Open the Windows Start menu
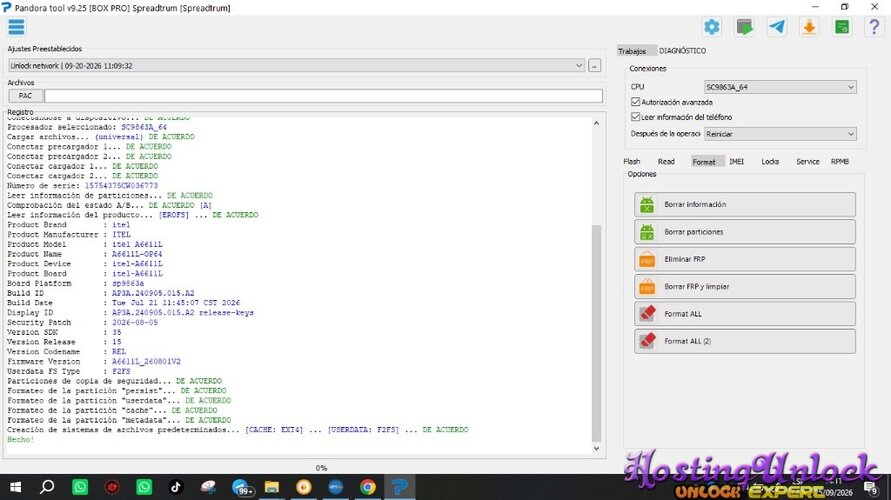 pos(15,487)
